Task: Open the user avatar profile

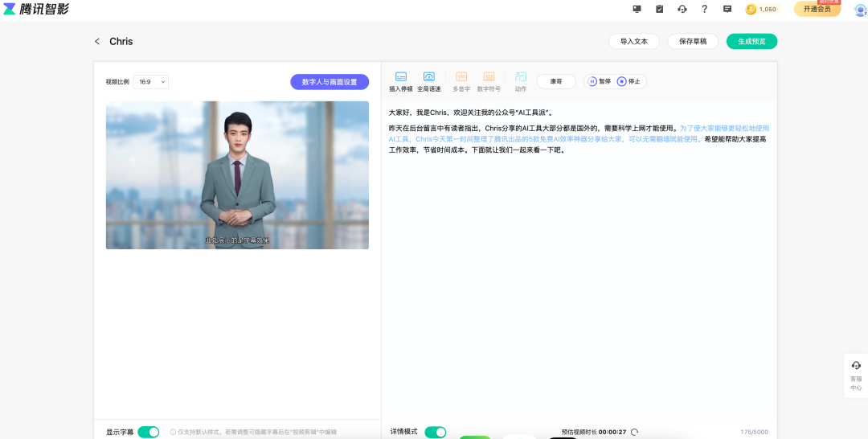Action: coord(861,9)
